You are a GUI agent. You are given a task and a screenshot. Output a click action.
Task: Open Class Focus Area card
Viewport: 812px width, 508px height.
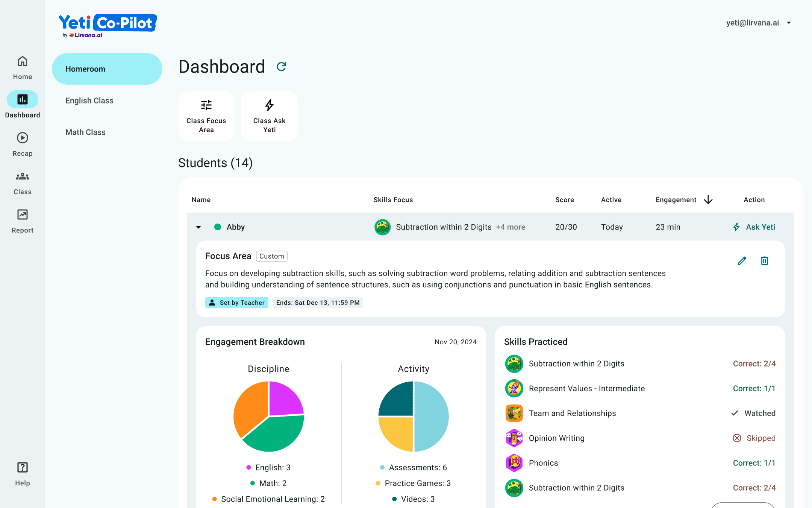206,116
